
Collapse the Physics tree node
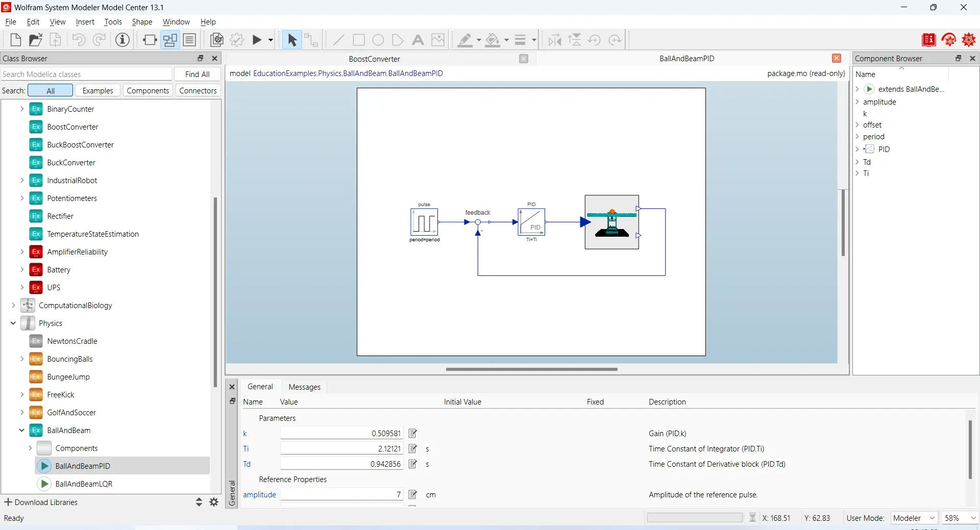[x=13, y=323]
